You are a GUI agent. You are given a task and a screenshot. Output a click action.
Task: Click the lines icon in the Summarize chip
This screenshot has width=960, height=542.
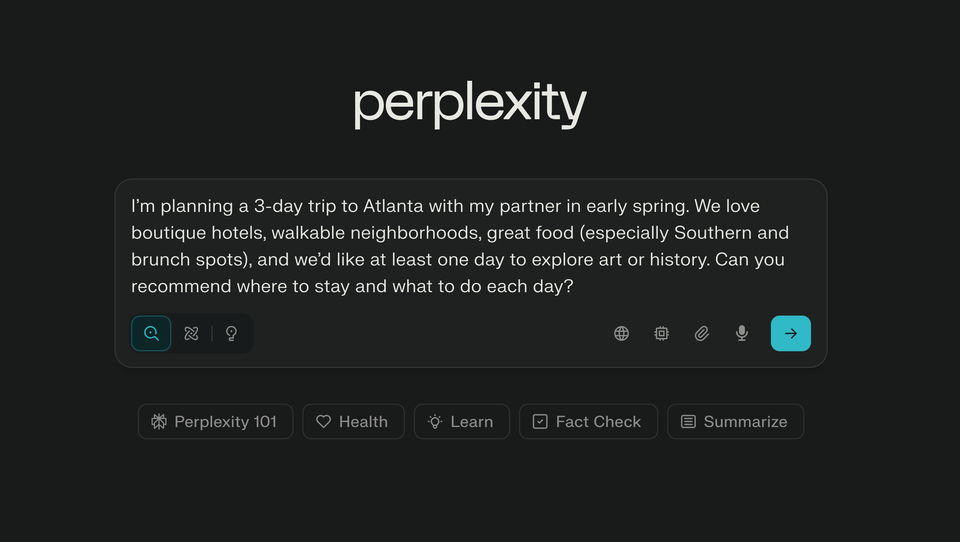[x=688, y=422]
